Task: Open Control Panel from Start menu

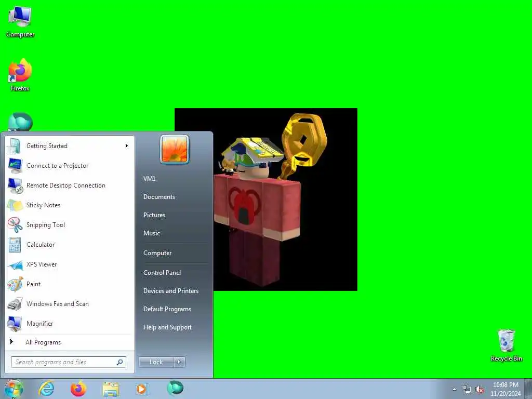Action: [x=162, y=273]
